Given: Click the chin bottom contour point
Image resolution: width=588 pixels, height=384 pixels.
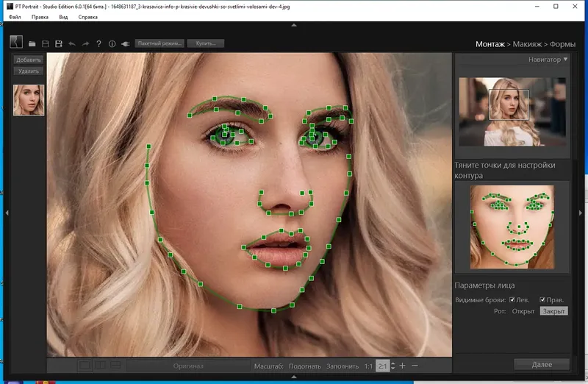Looking at the screenshot, I should (273, 310).
